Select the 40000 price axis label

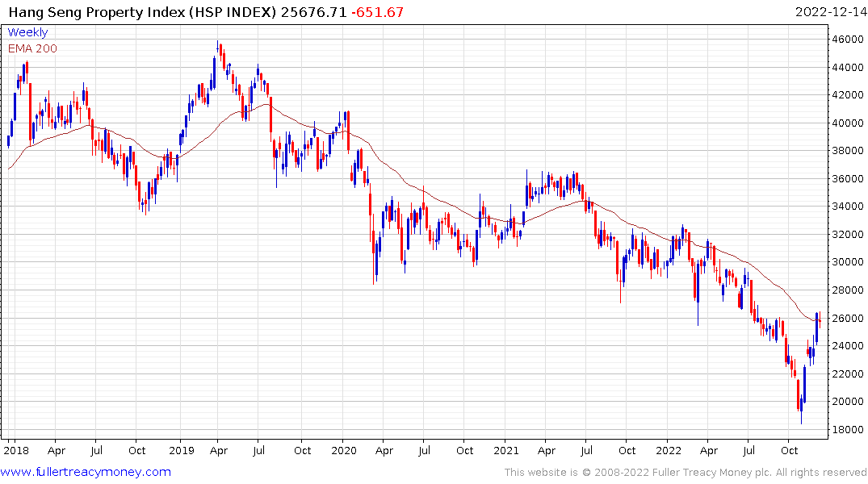coord(847,123)
